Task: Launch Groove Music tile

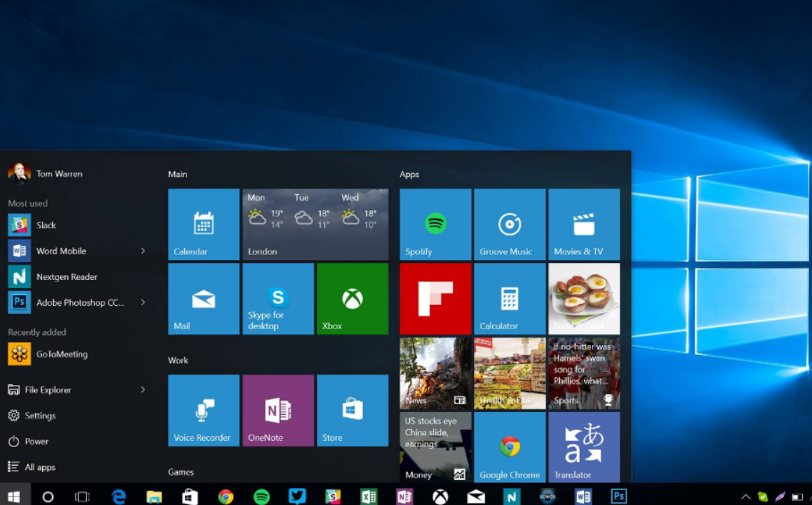Action: [x=509, y=224]
